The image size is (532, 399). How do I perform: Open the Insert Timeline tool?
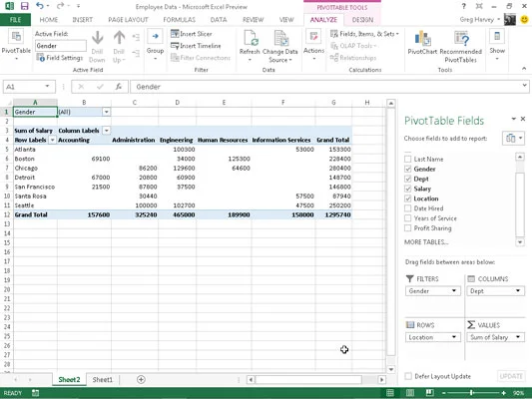coord(196,46)
